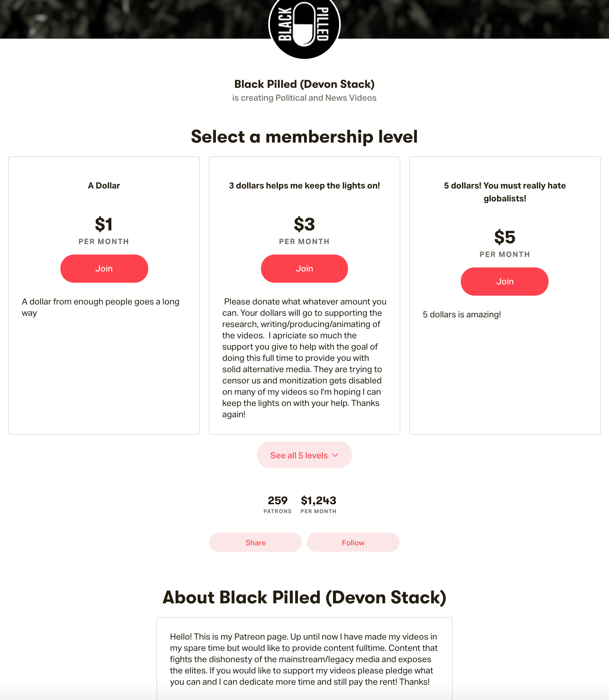
Task: Join the $1 per month tier
Action: pyautogui.click(x=104, y=269)
